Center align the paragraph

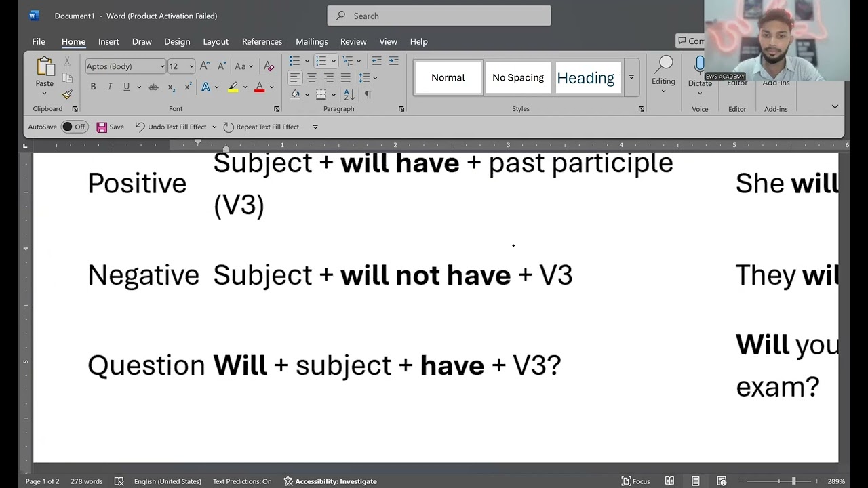[x=312, y=78]
